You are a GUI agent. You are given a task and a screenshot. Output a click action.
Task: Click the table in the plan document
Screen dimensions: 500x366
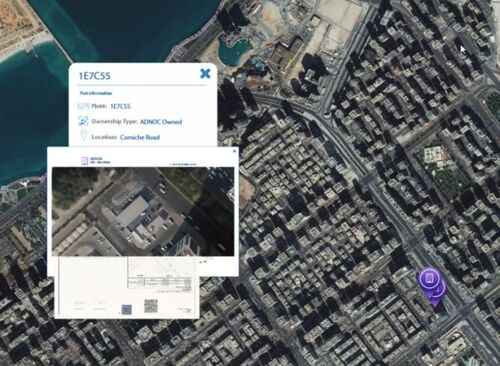click(160, 282)
